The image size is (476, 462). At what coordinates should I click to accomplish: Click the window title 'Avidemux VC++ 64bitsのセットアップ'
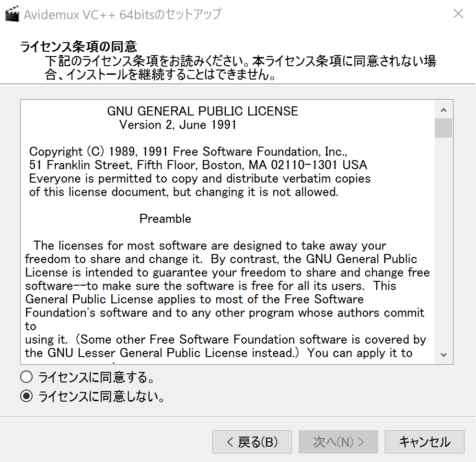click(x=123, y=14)
